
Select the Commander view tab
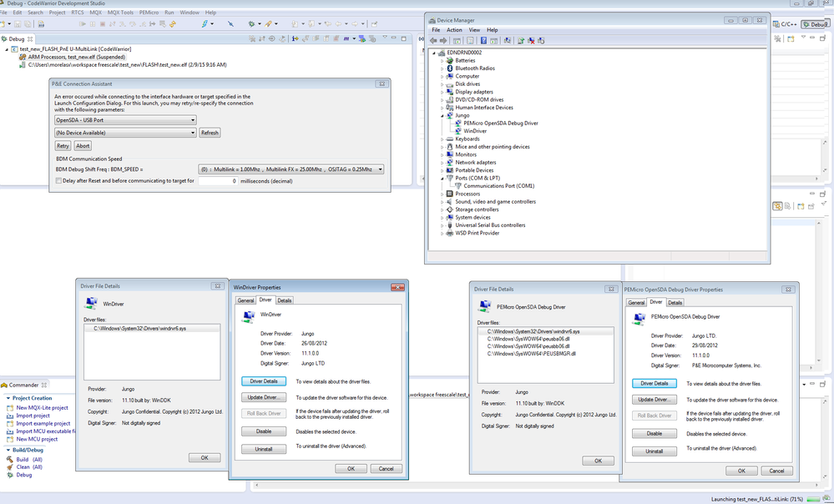point(24,385)
